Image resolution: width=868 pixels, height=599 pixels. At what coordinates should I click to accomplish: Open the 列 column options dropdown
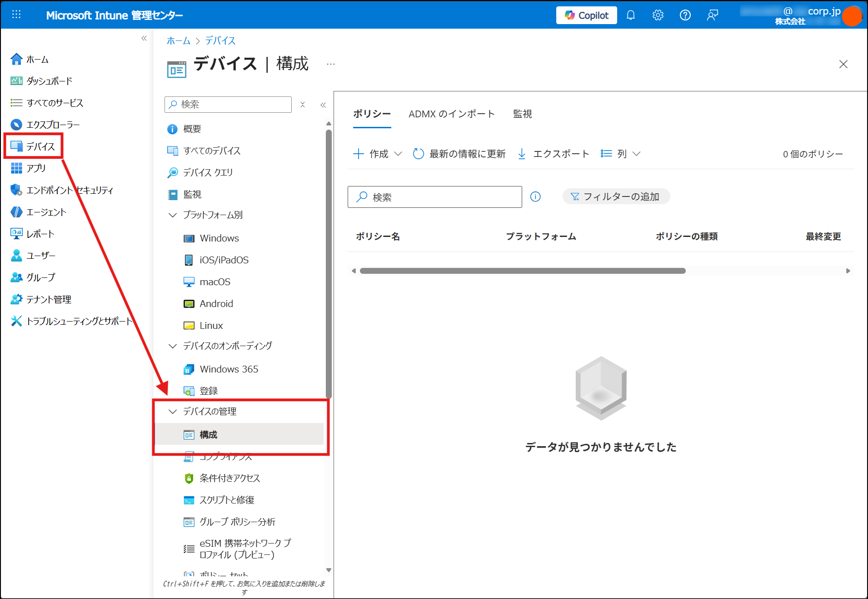coord(621,154)
